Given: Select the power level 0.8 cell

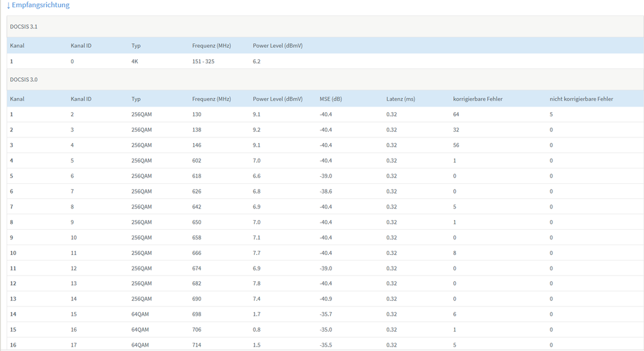Looking at the screenshot, I should pos(257,330).
